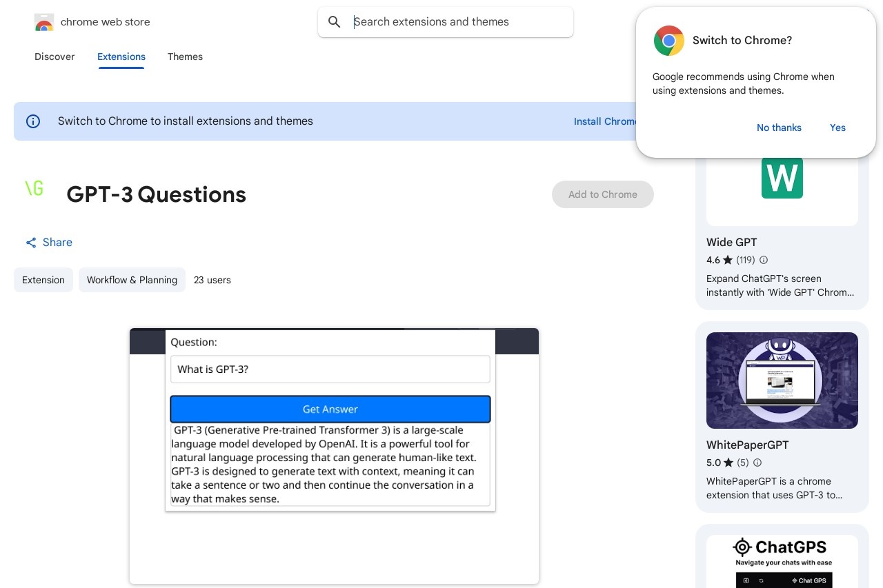Select the Extensions tab
The image size is (883, 588).
pos(121,57)
